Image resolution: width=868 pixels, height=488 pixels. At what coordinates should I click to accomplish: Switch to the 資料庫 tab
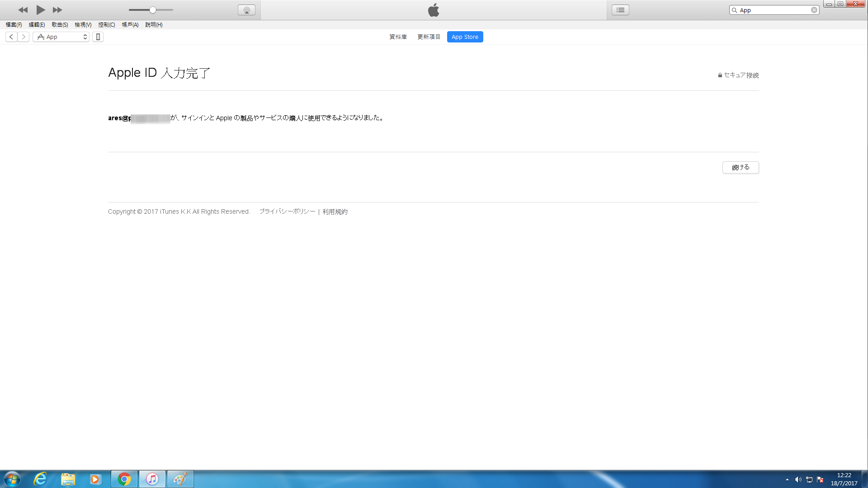tap(398, 37)
